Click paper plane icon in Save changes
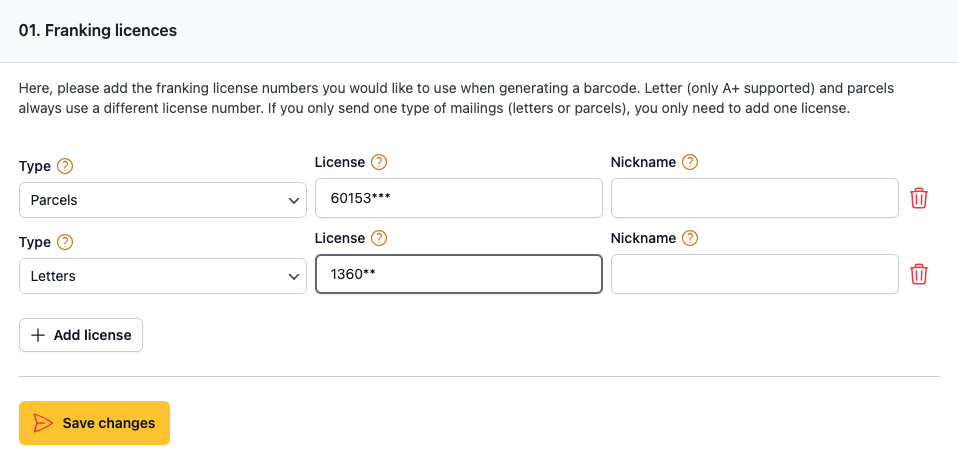The height and width of the screenshot is (463, 958). pyautogui.click(x=43, y=423)
